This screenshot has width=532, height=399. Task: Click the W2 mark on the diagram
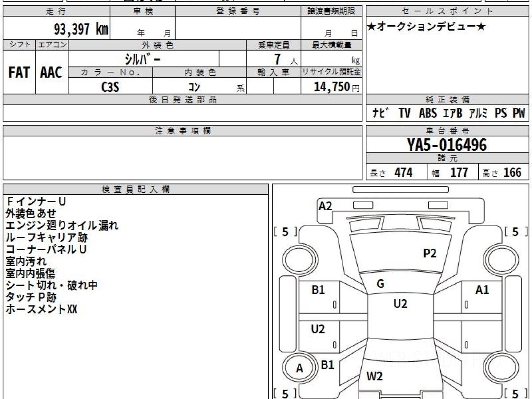pos(374,376)
